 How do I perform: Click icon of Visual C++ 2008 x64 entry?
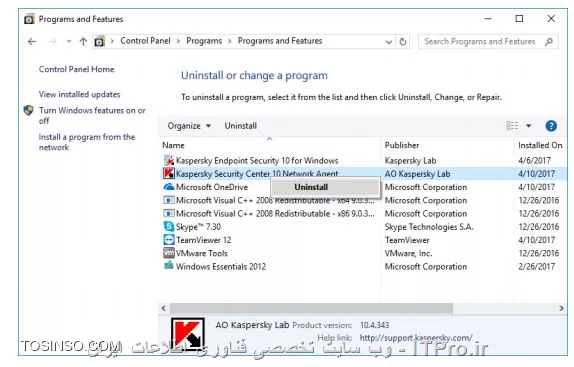pos(169,200)
